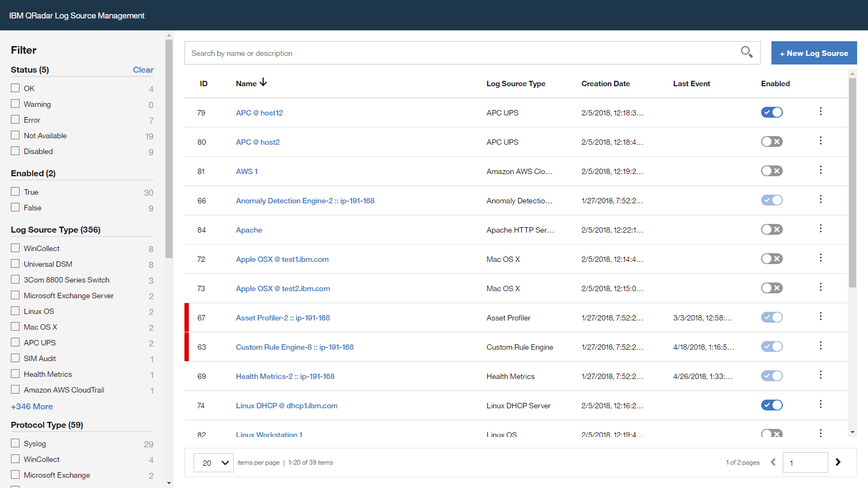
Task: Check the Disabled status filter
Action: point(15,151)
